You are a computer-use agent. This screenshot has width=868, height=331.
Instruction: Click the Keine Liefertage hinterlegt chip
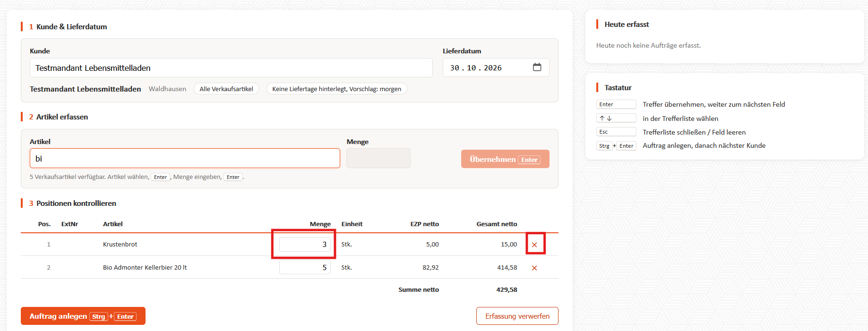(337, 89)
